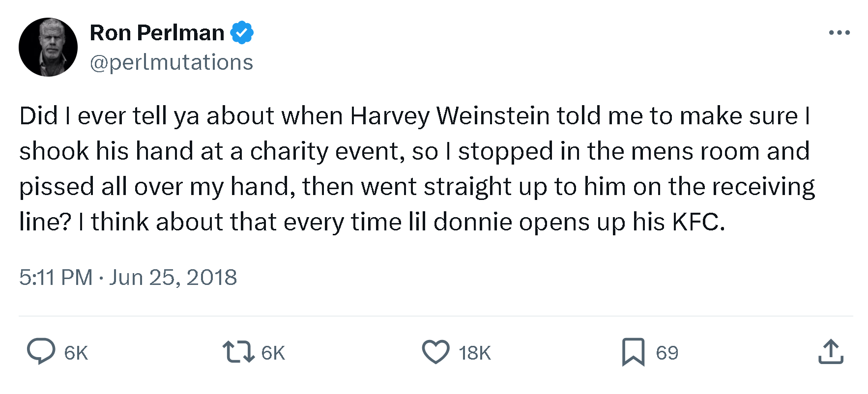Screen dimensions: 868x394
Task: Click the 6K reply count
Action: (76, 353)
